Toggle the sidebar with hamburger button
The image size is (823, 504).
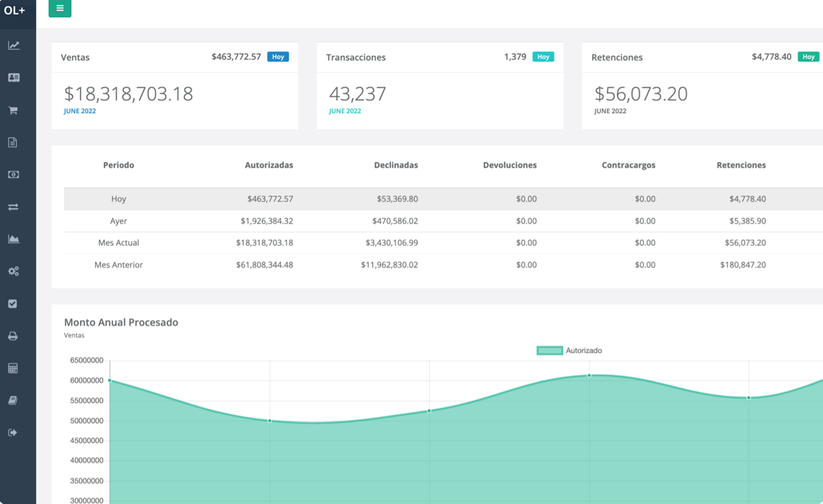tap(60, 9)
